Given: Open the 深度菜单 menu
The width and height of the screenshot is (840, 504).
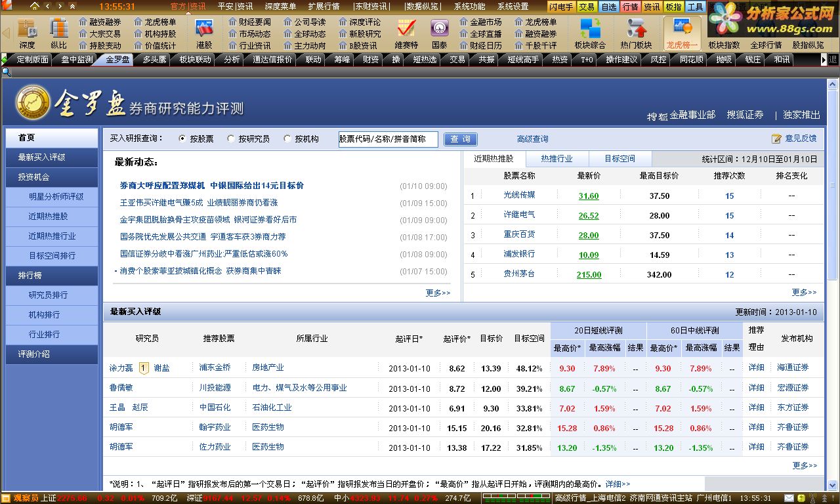Looking at the screenshot, I should (x=280, y=7).
